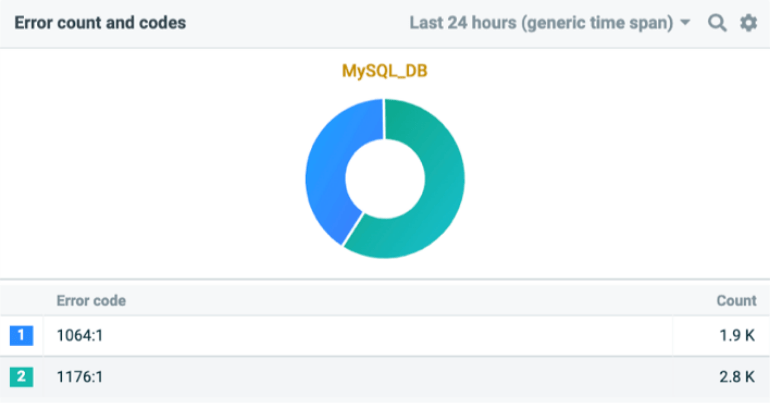Click the blue number 1 badge
Image resolution: width=770 pixels, height=403 pixels.
pyautogui.click(x=22, y=336)
